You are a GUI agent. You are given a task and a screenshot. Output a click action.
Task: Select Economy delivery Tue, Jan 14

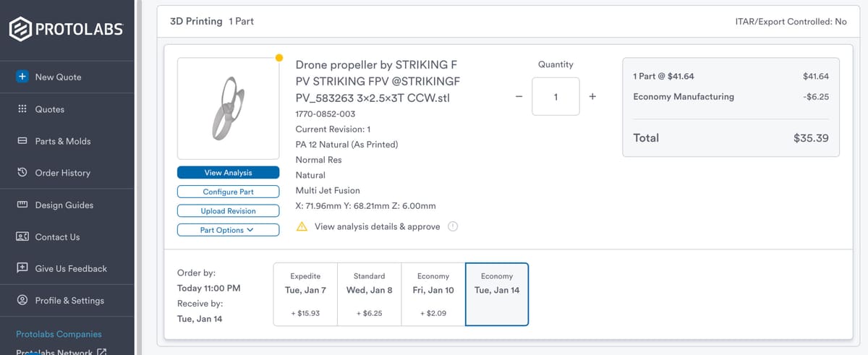pyautogui.click(x=497, y=294)
